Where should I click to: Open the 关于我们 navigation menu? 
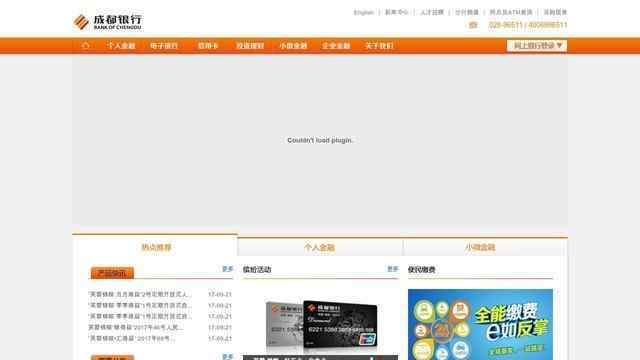[379, 46]
